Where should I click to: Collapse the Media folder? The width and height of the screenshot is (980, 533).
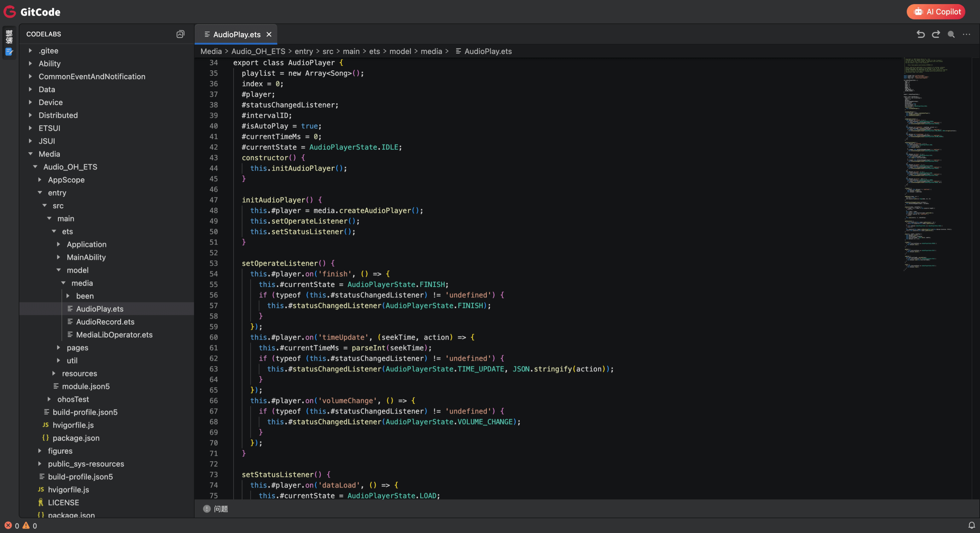click(49, 154)
